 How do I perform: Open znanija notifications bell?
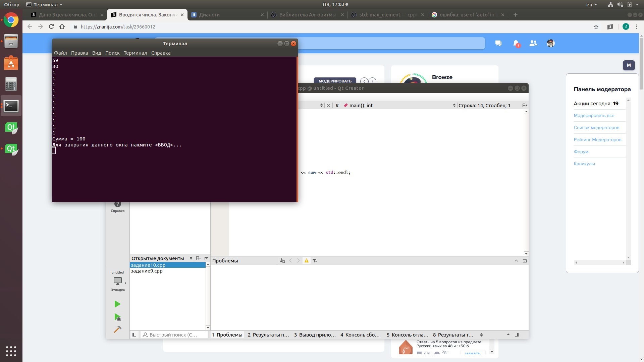[x=516, y=44]
